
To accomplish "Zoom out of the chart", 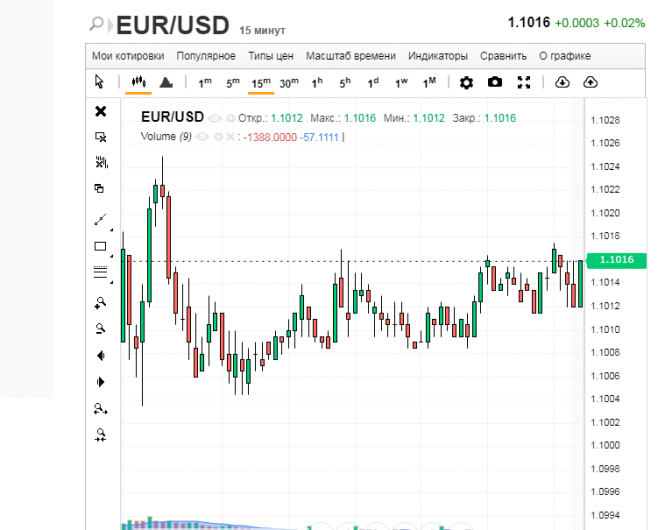I will [100, 329].
